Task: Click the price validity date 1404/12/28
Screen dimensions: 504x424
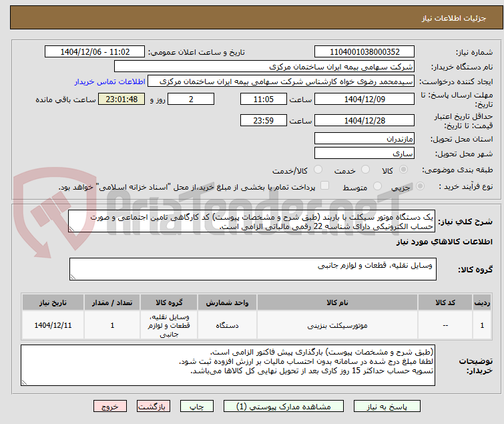Action: click(x=364, y=121)
